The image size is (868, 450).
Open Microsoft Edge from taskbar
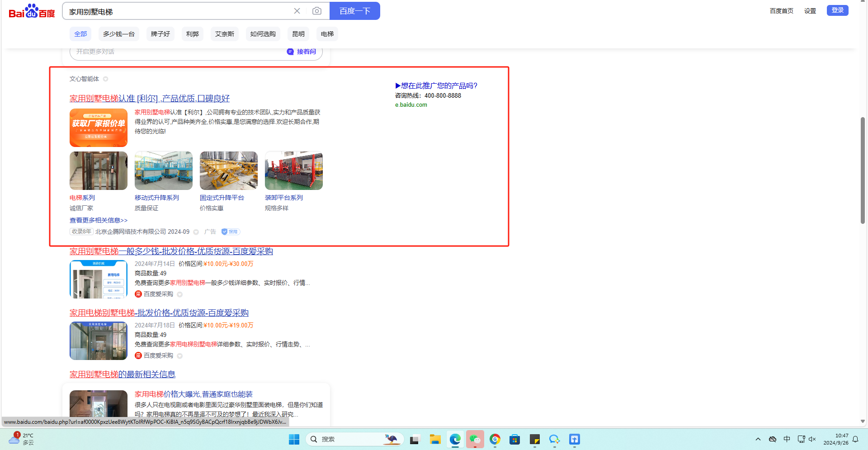point(455,439)
